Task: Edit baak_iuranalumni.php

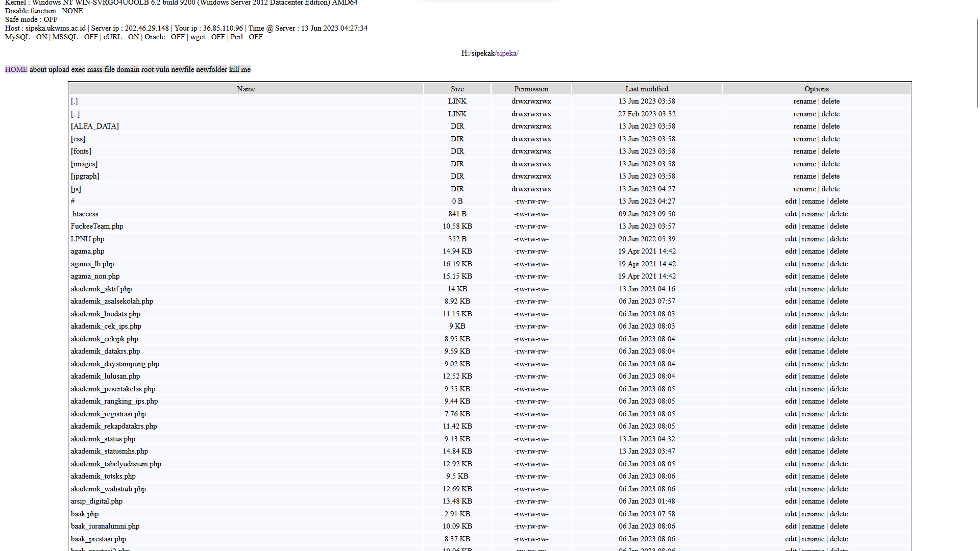Action: point(791,527)
